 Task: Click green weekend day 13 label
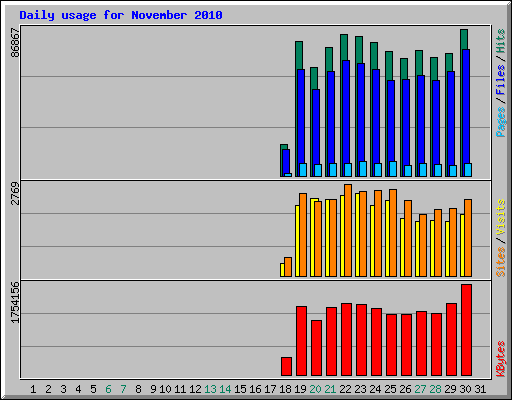click(210, 389)
